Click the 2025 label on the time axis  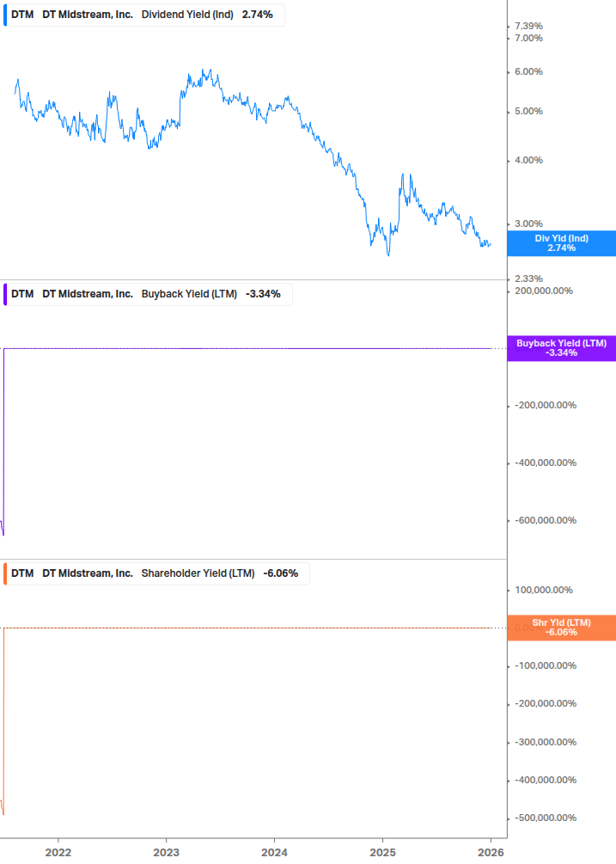[382, 853]
